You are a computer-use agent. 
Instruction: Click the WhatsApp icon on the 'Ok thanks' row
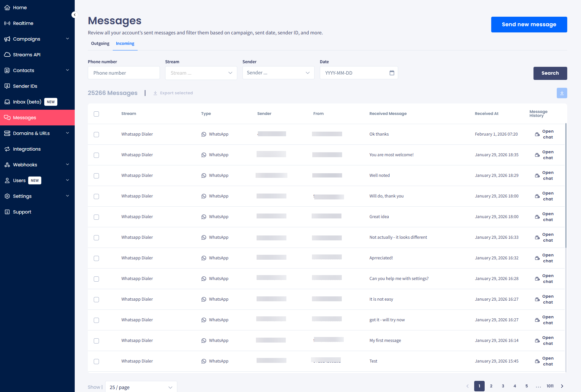204,134
